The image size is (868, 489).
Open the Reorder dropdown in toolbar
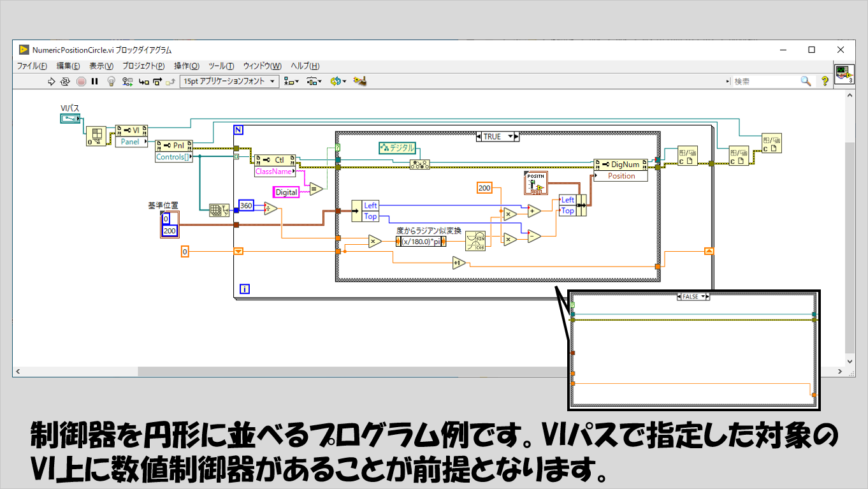click(338, 82)
